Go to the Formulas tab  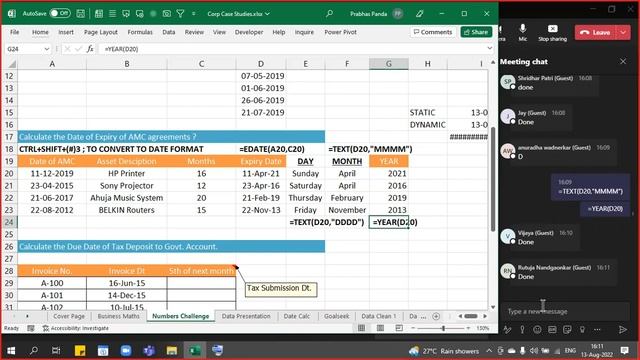tap(140, 32)
